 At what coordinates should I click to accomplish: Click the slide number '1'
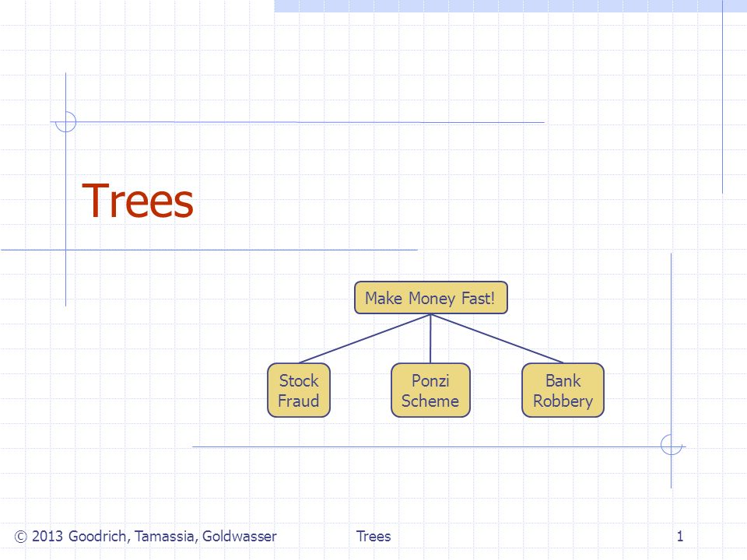tap(680, 536)
